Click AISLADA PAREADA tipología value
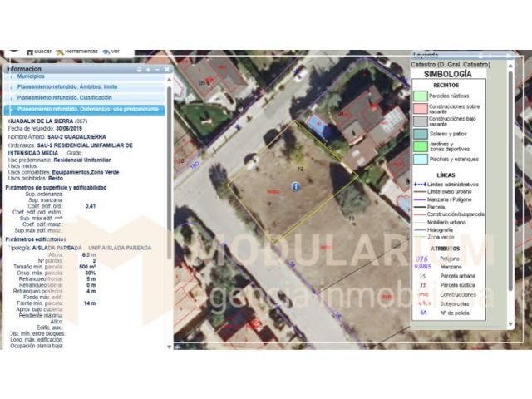532x399 pixels. point(57,248)
